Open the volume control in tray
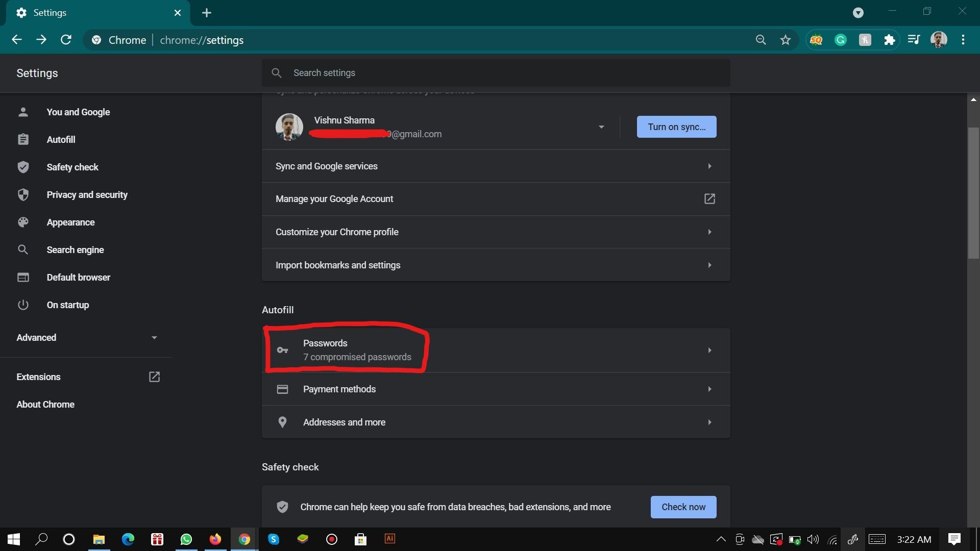Image resolution: width=980 pixels, height=551 pixels. coord(813,539)
